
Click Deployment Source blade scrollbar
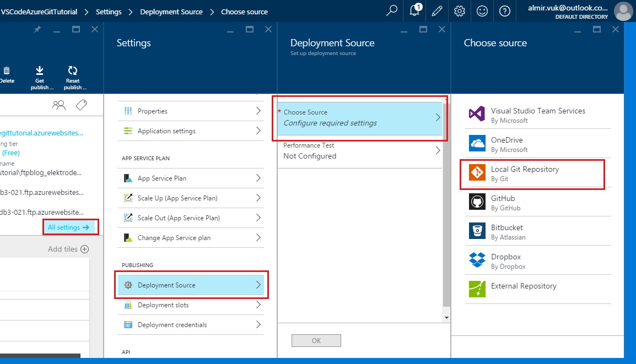(x=446, y=205)
